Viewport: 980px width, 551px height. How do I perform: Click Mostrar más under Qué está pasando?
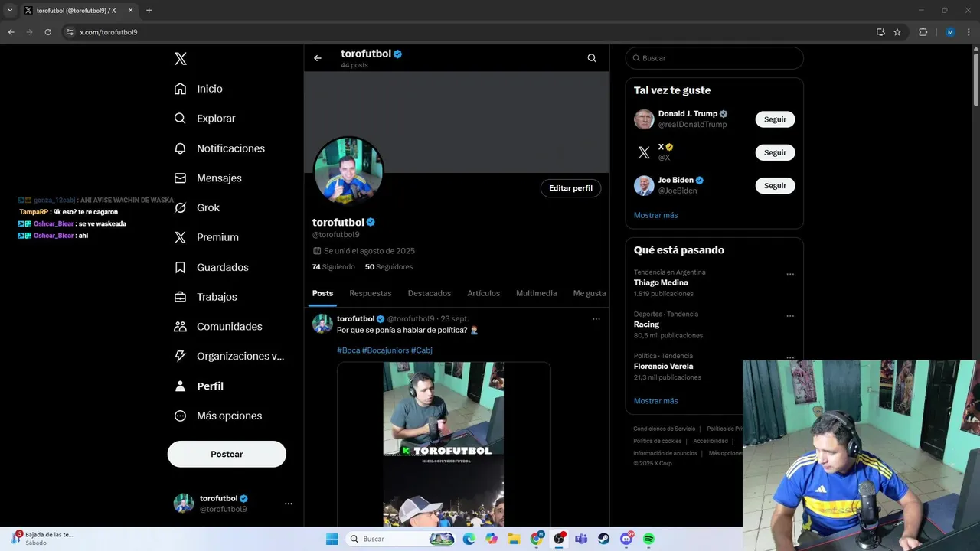(x=656, y=401)
